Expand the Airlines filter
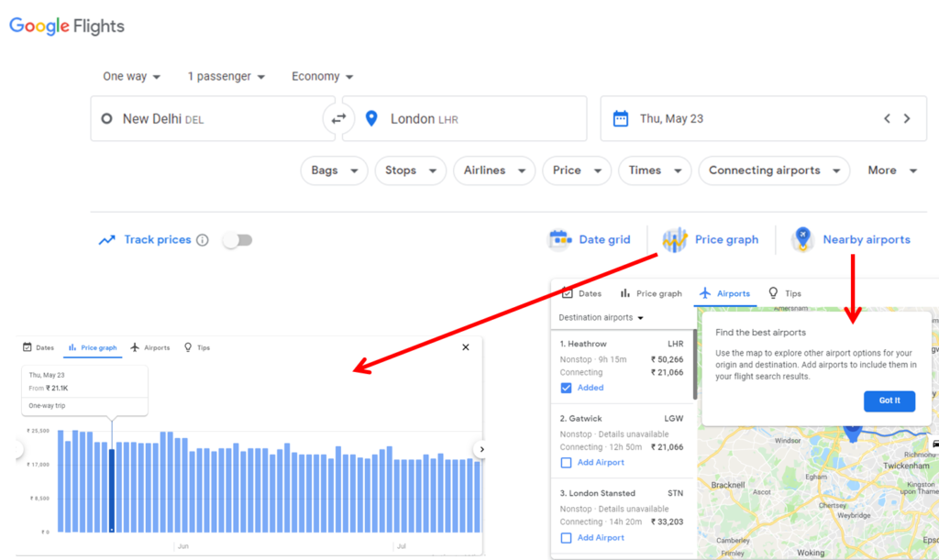The width and height of the screenshot is (939, 560). click(494, 170)
